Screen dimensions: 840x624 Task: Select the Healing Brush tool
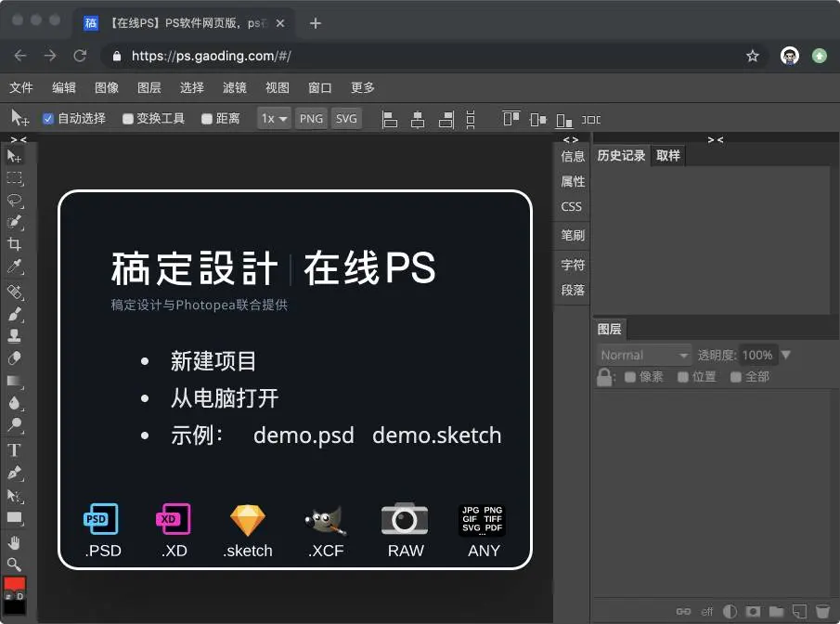tap(15, 292)
